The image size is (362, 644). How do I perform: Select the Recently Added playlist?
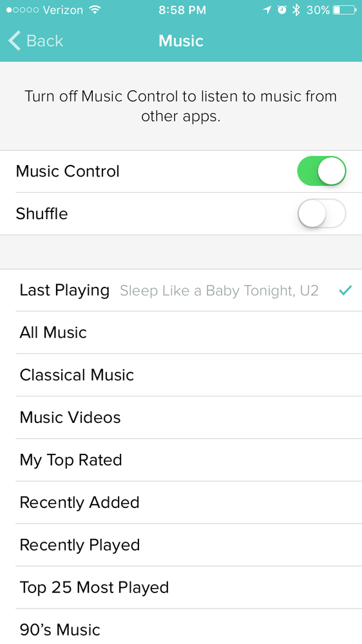[181, 503]
